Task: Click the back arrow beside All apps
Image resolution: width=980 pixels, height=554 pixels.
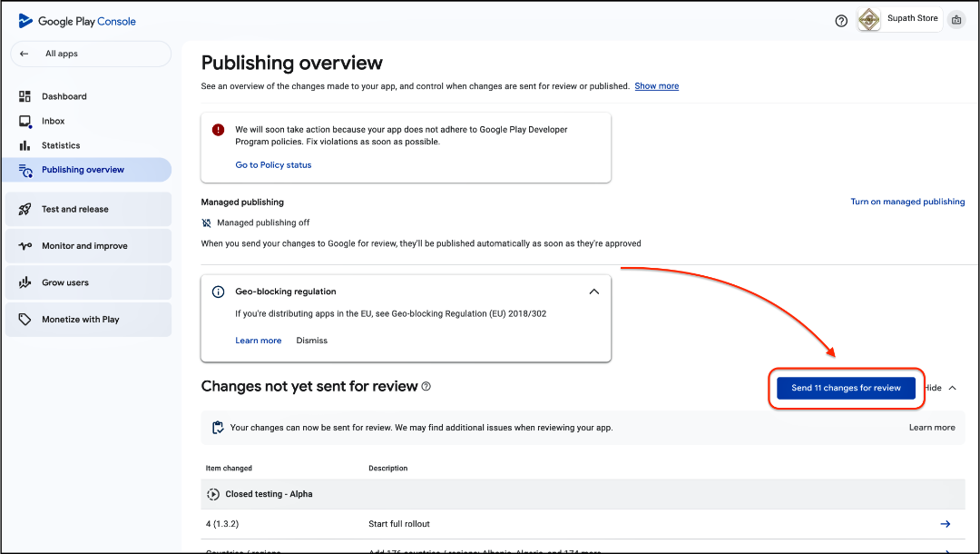Action: (24, 54)
